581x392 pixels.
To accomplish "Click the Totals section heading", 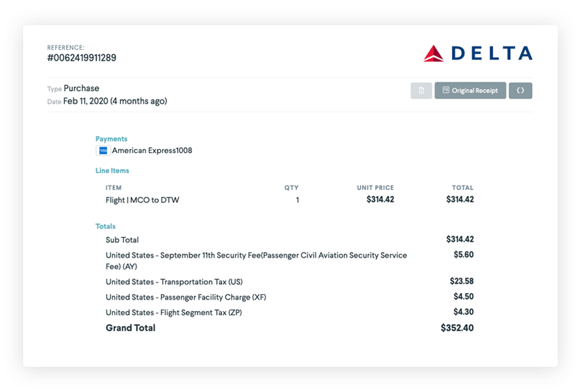I will (106, 226).
